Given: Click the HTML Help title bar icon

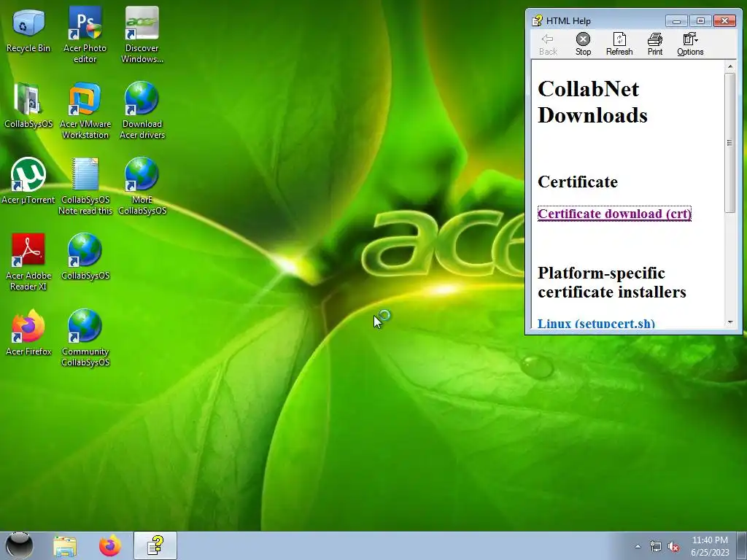Looking at the screenshot, I should [x=537, y=20].
